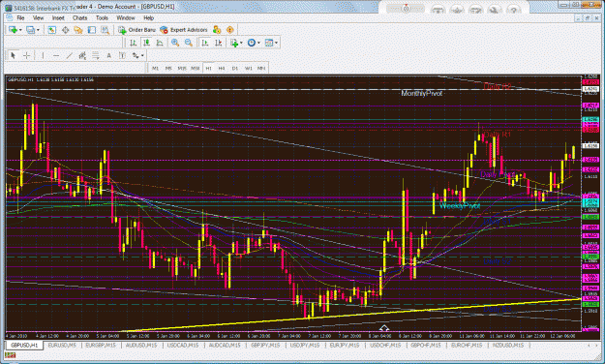605x364 pixels.
Task: Switch to the USDCAD,M15 chart tab
Action: pos(183,345)
